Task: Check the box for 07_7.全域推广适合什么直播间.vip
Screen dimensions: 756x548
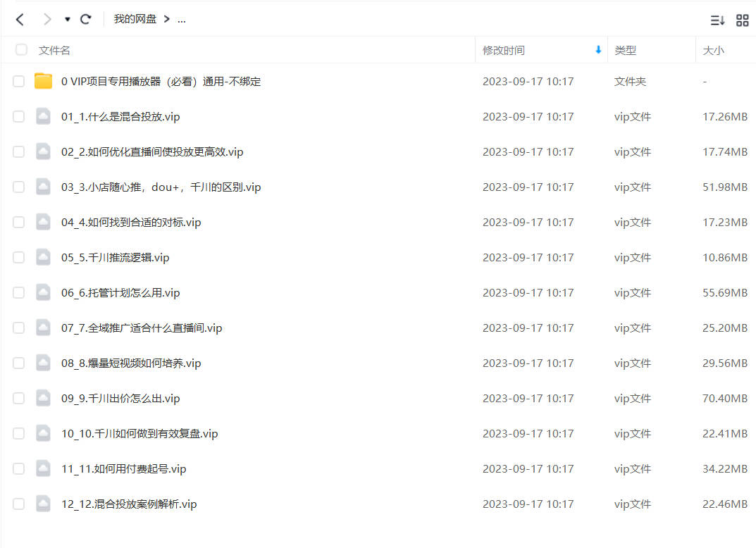Action: pos(18,328)
